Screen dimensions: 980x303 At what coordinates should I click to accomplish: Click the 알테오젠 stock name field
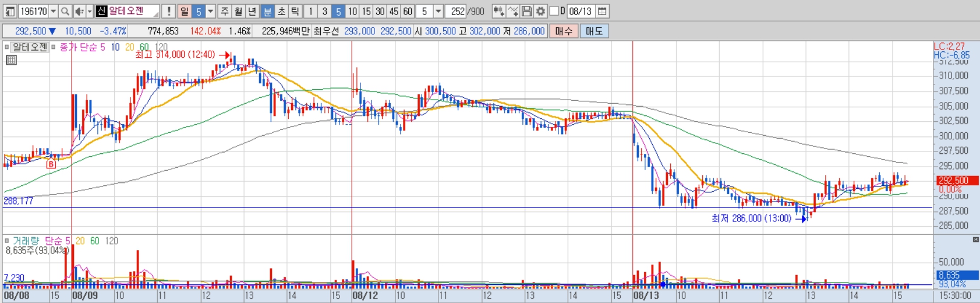(133, 11)
